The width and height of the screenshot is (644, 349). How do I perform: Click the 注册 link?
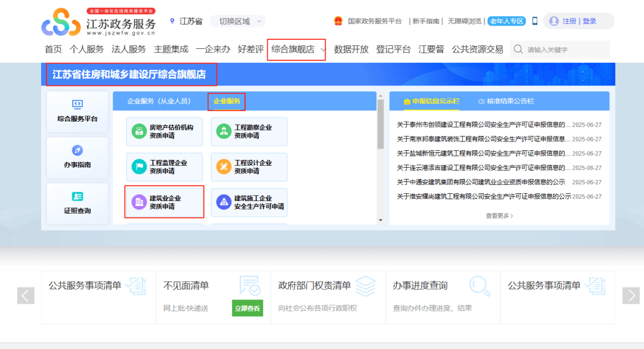click(x=569, y=21)
